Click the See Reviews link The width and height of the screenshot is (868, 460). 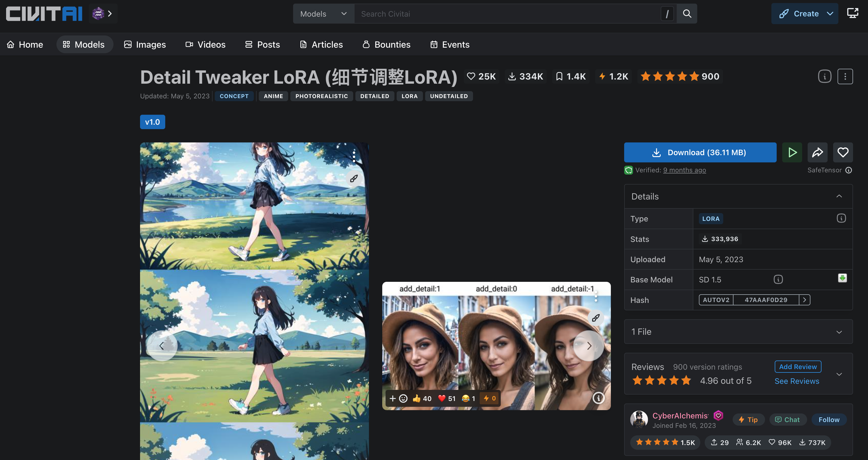tap(797, 381)
